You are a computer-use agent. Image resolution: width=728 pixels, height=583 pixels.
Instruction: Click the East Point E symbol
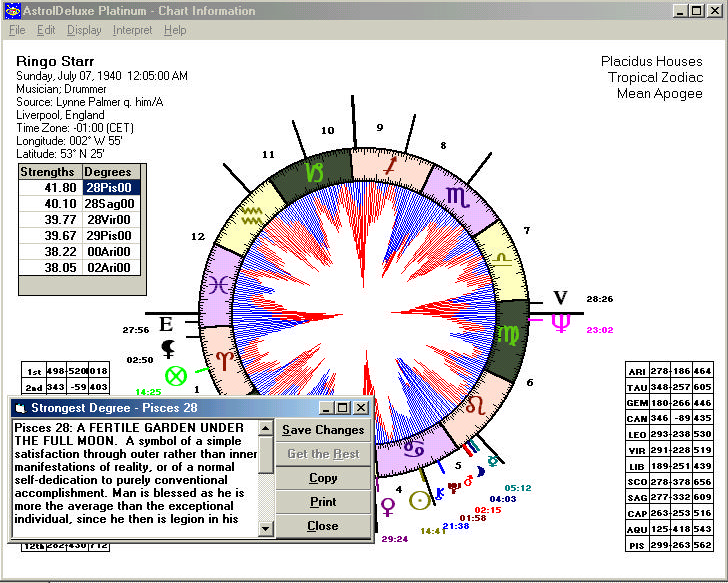(x=166, y=324)
